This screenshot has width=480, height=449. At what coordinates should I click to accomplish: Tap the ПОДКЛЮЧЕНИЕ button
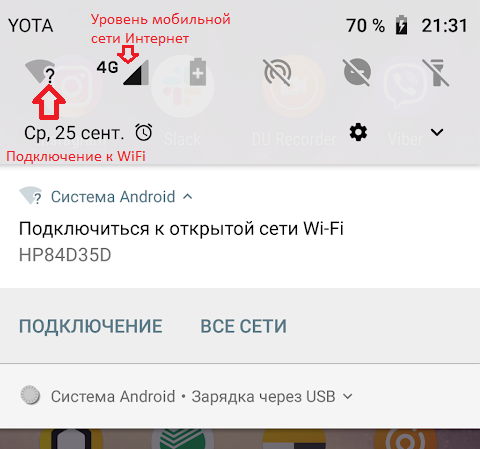(91, 326)
